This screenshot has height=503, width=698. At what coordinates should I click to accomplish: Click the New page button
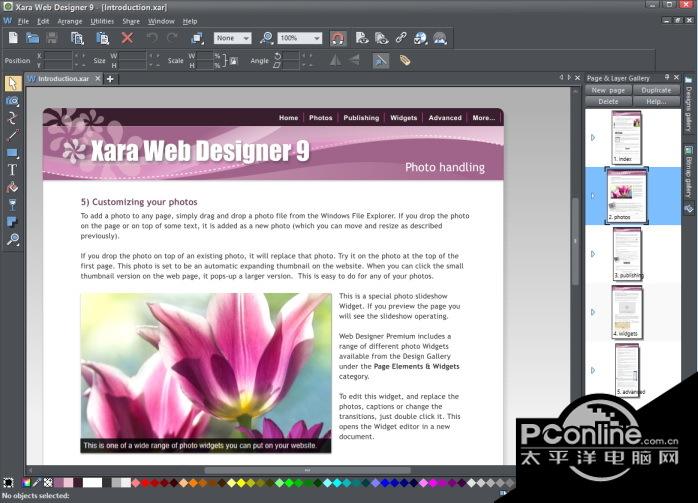pyautogui.click(x=608, y=90)
